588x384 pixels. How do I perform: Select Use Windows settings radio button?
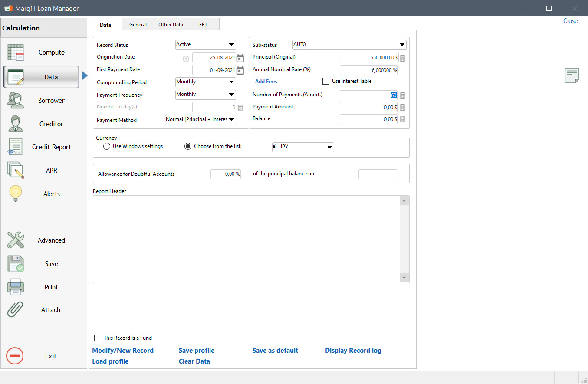(x=107, y=147)
